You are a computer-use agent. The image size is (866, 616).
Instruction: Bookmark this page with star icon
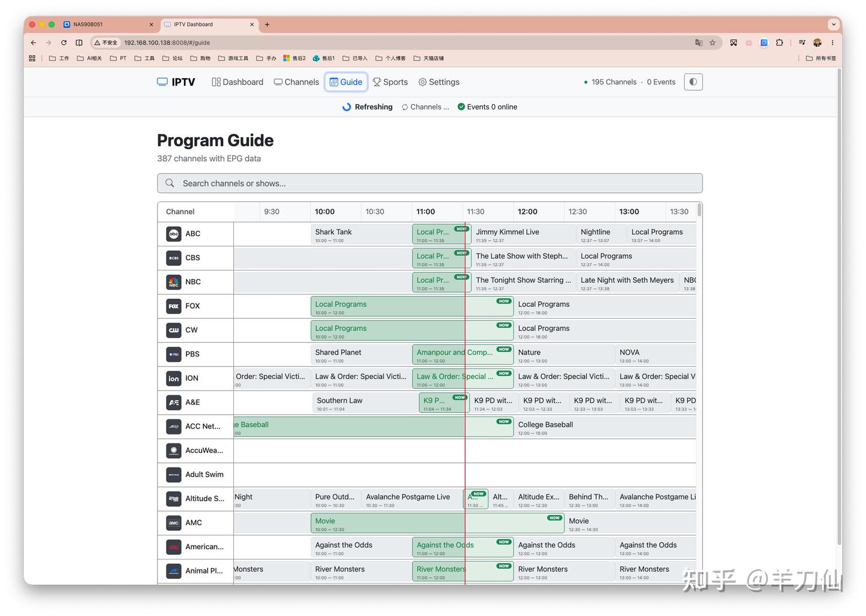point(713,43)
